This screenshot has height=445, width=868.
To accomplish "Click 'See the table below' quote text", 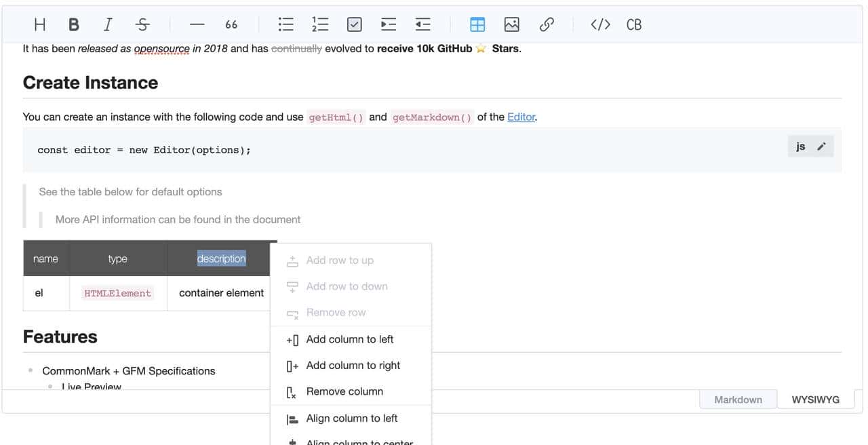I will click(x=130, y=192).
